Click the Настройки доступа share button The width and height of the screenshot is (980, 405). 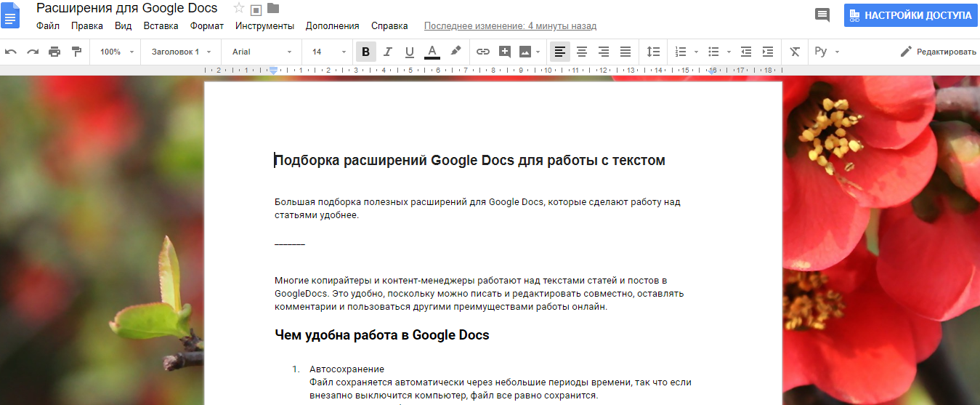910,15
